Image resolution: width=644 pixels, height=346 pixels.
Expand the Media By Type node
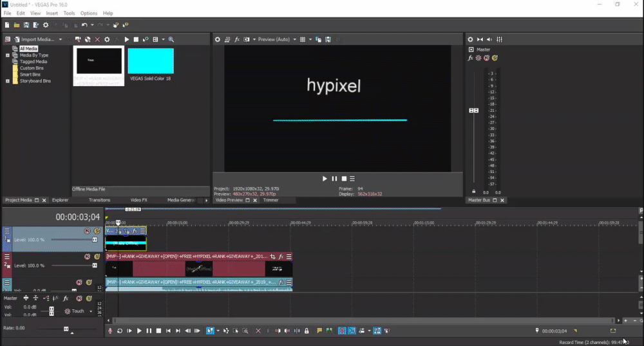(x=7, y=55)
